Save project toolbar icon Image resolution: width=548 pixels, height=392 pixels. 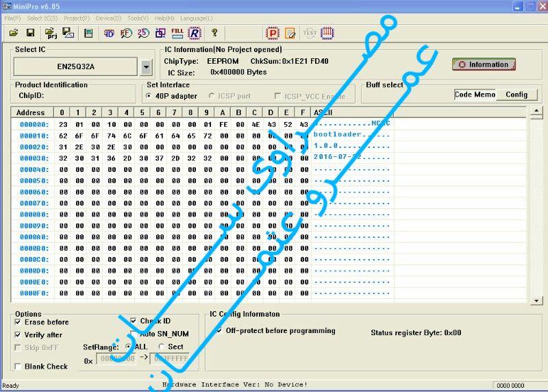tap(68, 33)
